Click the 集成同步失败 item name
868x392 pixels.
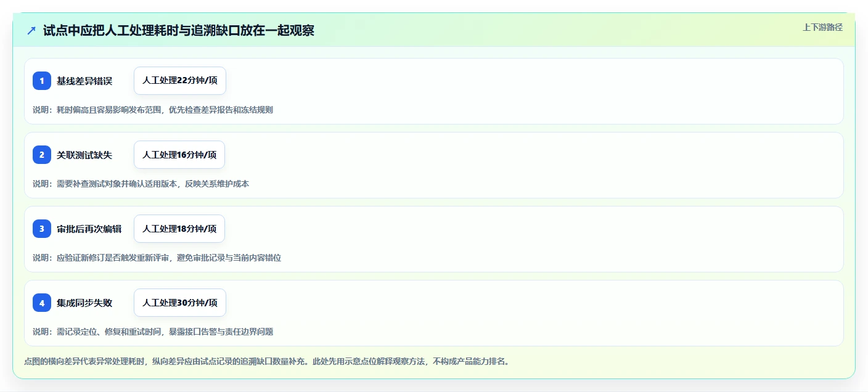84,303
